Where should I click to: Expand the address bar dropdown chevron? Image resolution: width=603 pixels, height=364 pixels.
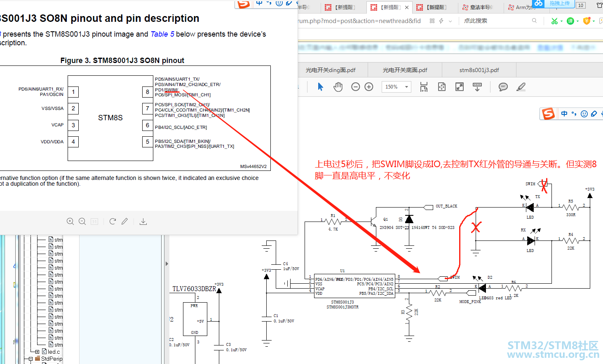tap(450, 21)
